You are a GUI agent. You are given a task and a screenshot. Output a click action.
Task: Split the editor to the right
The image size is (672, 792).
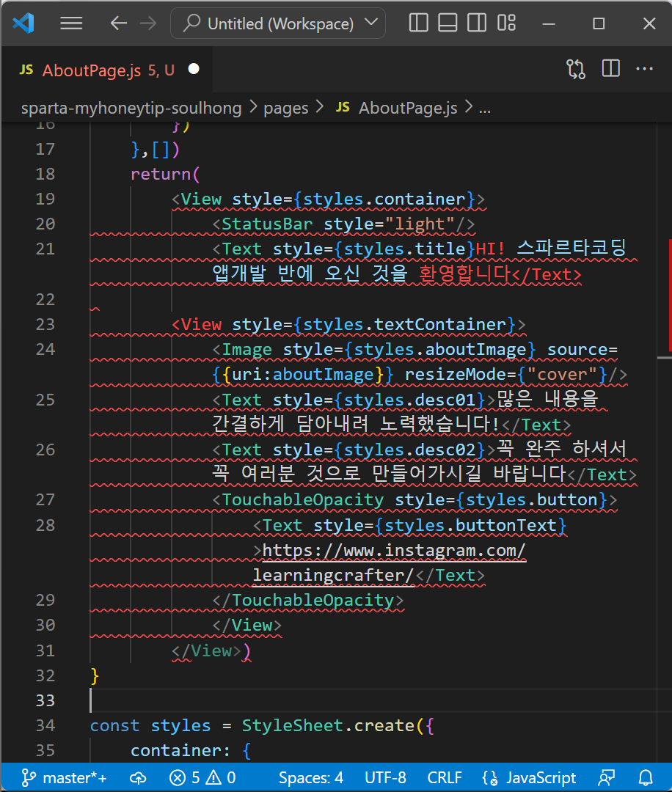pos(611,68)
